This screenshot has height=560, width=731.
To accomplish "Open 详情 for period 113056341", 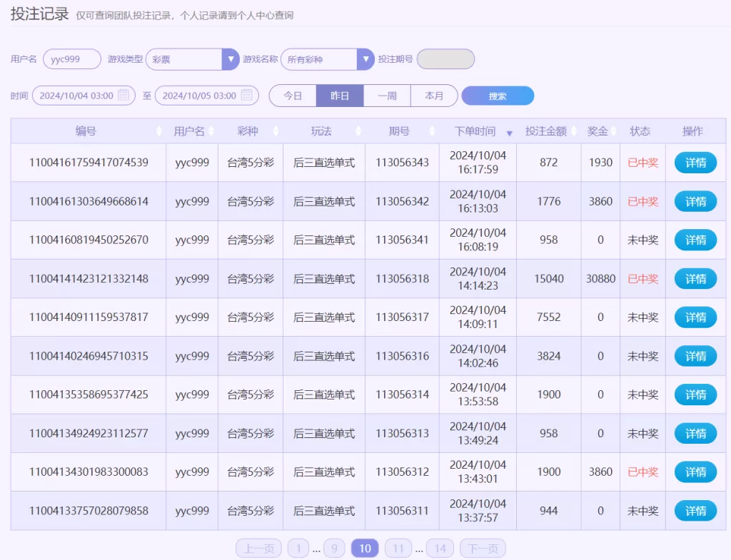I will [695, 240].
